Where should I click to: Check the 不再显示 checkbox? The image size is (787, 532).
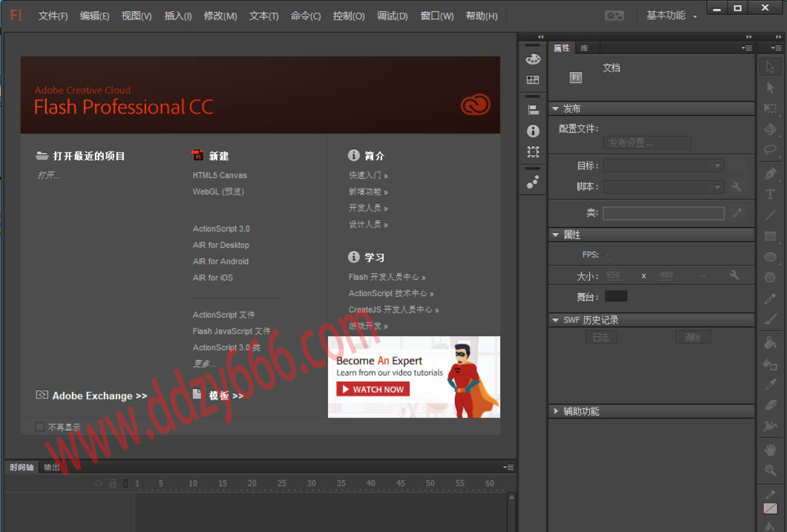40,426
